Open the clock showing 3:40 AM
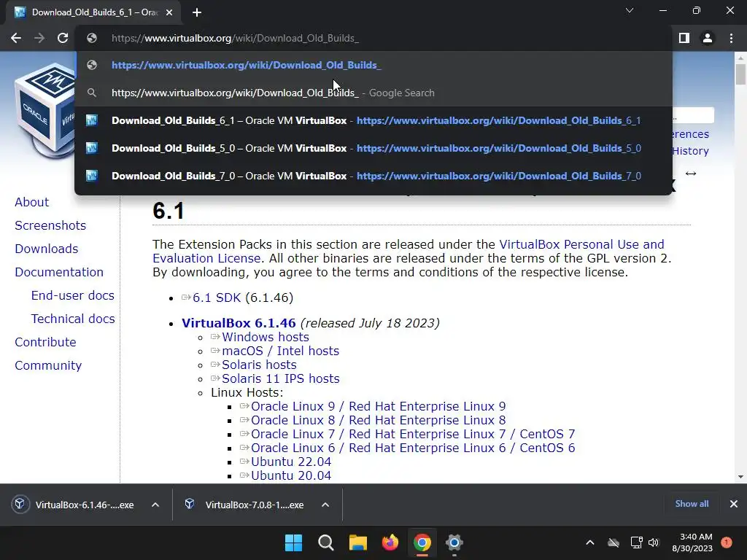 point(692,542)
